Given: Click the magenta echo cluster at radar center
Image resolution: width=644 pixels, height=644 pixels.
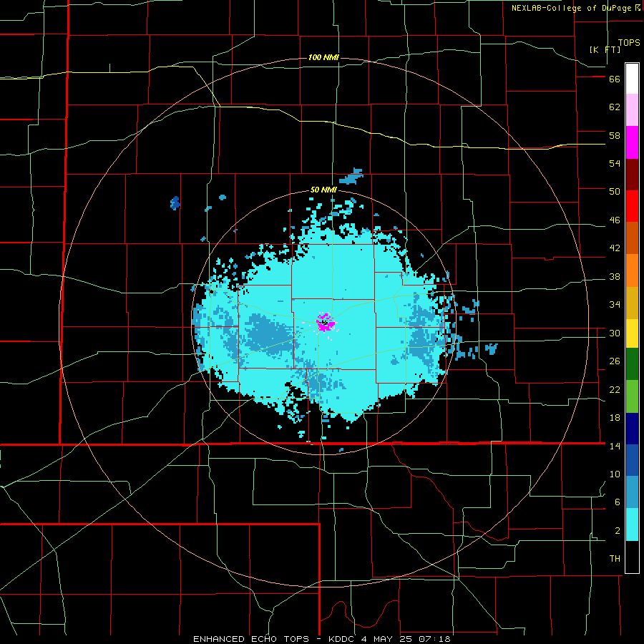Looking at the screenshot, I should click(326, 323).
